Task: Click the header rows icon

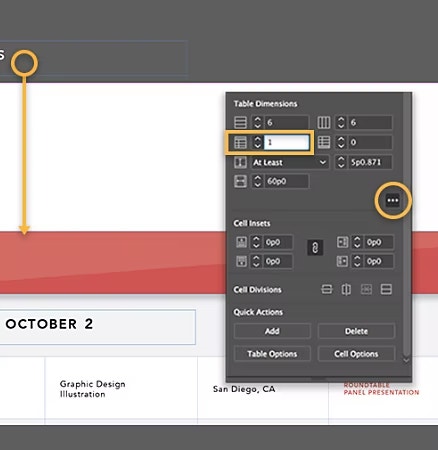Action: coord(240,142)
